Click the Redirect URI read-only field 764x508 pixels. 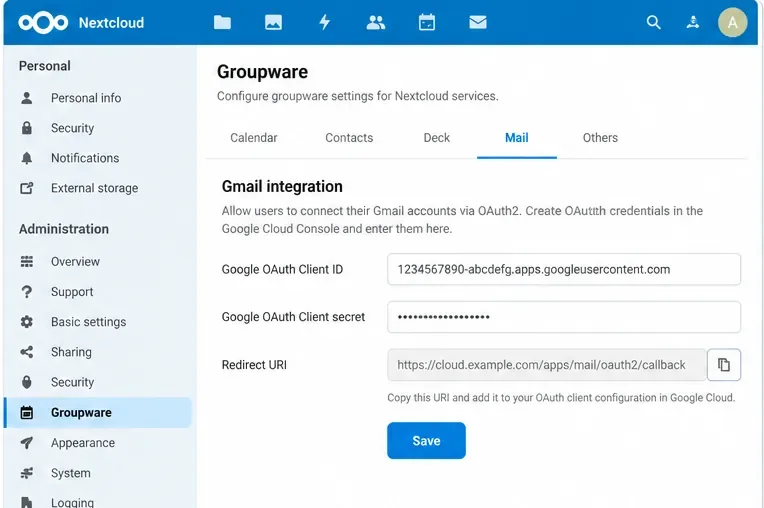click(x=547, y=364)
